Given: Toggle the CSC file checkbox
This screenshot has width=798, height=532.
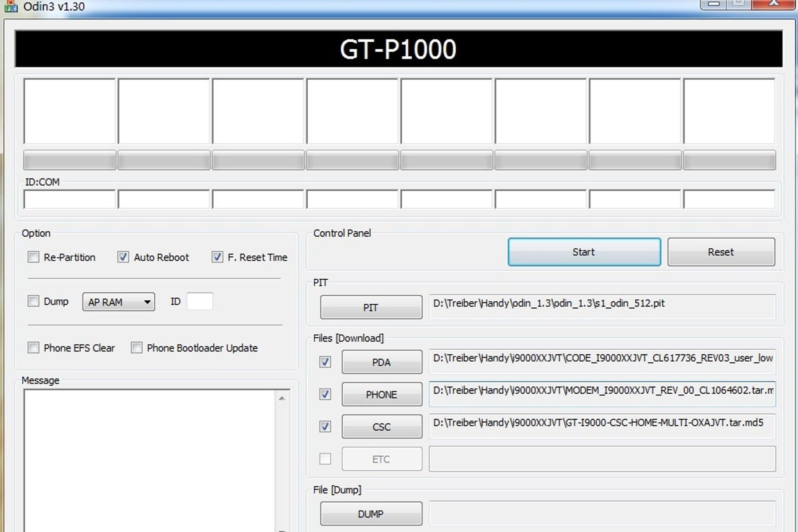Looking at the screenshot, I should (x=325, y=426).
